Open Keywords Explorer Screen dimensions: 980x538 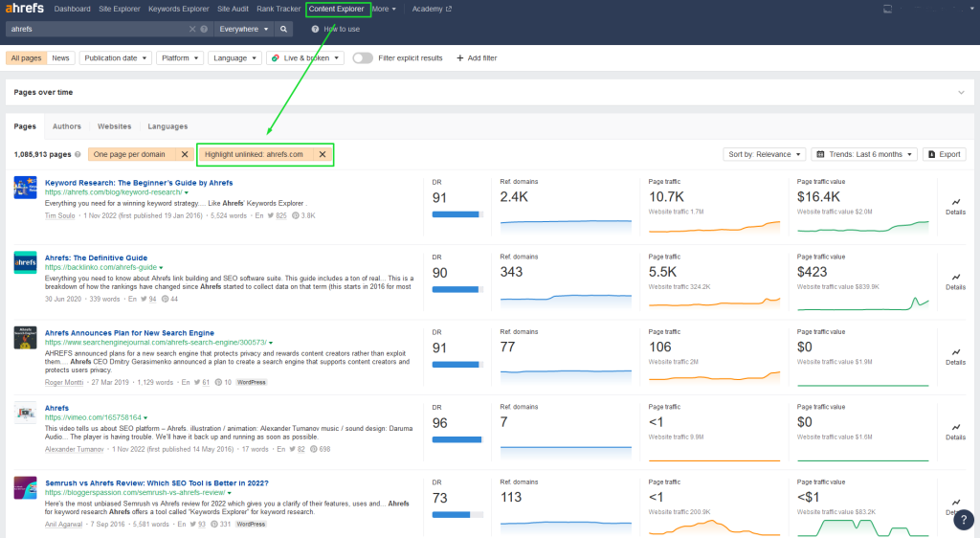click(x=179, y=9)
